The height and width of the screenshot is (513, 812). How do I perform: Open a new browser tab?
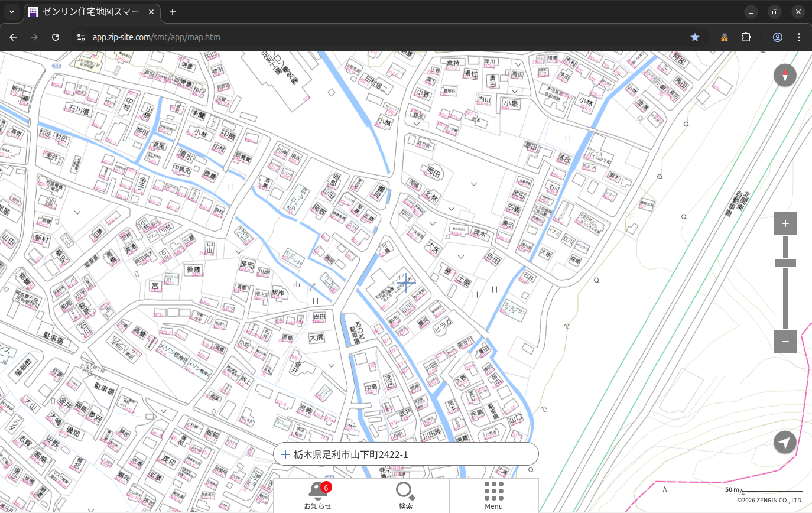coord(173,12)
